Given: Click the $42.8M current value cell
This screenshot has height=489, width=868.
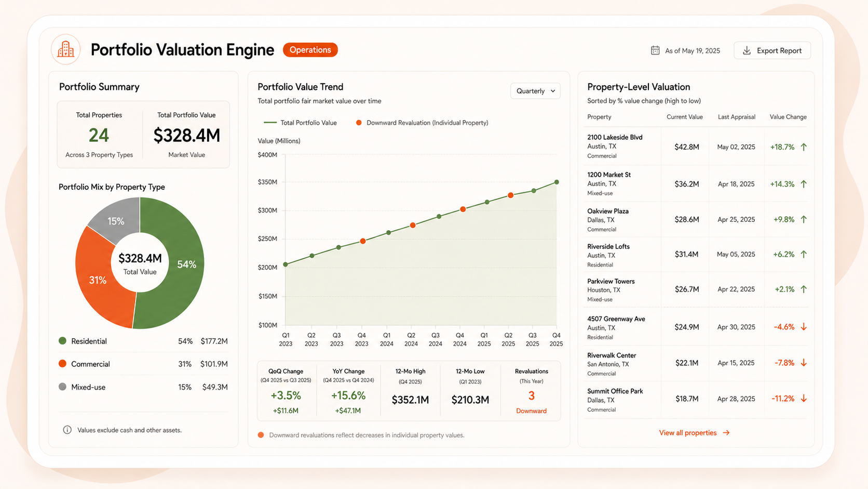Looking at the screenshot, I should click(687, 147).
